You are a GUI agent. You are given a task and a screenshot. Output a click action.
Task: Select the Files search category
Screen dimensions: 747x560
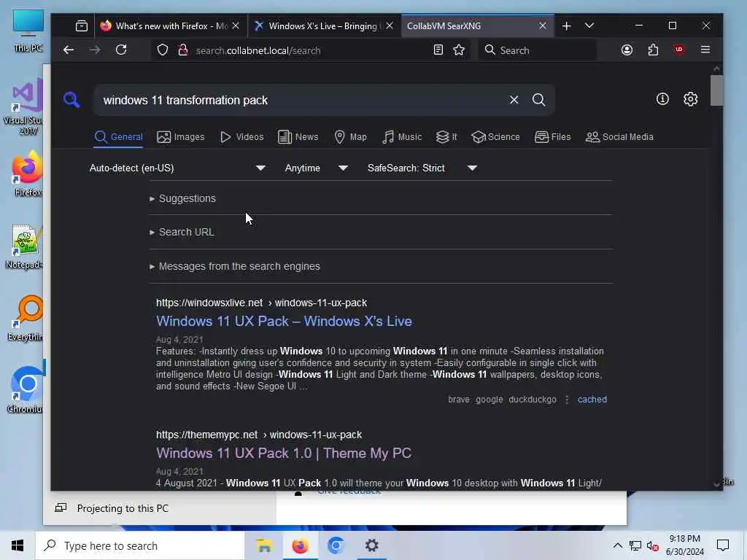point(553,137)
